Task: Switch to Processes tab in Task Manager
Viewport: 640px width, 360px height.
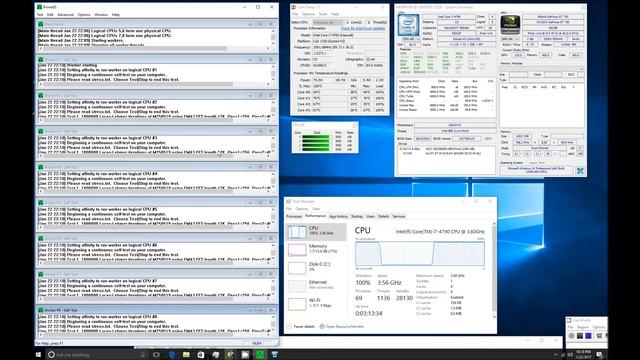Action: (x=294, y=216)
